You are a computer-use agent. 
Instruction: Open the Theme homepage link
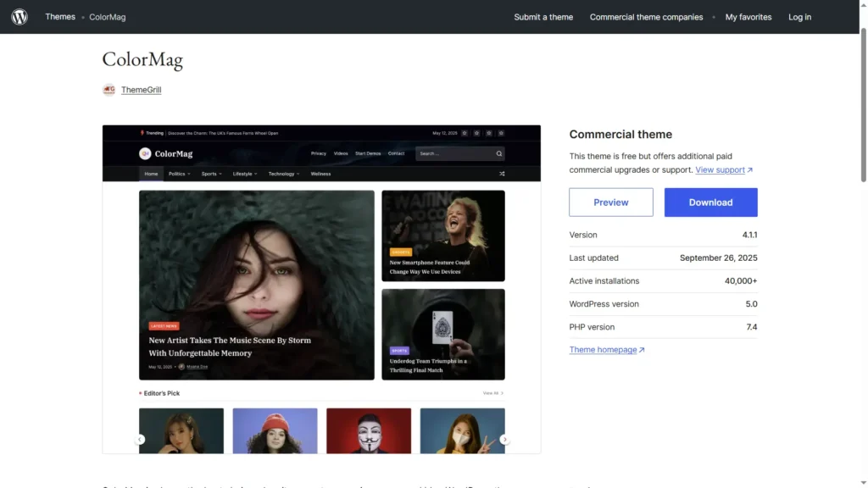603,350
